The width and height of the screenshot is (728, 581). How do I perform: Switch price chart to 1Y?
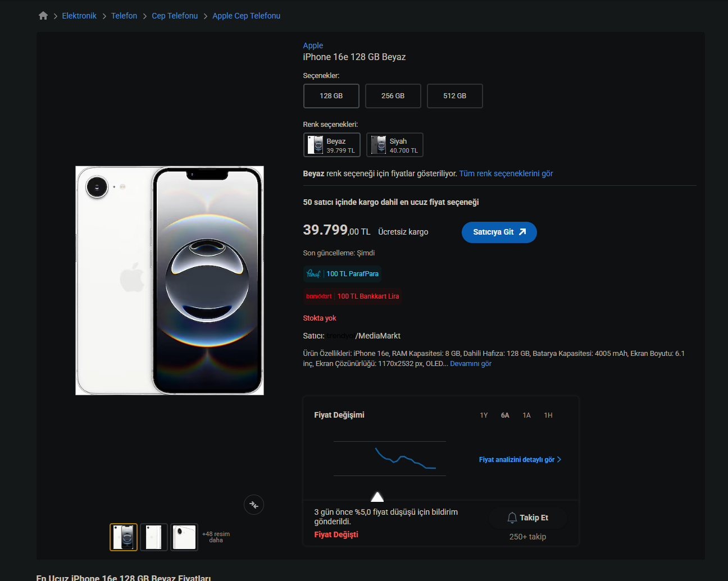coord(484,415)
